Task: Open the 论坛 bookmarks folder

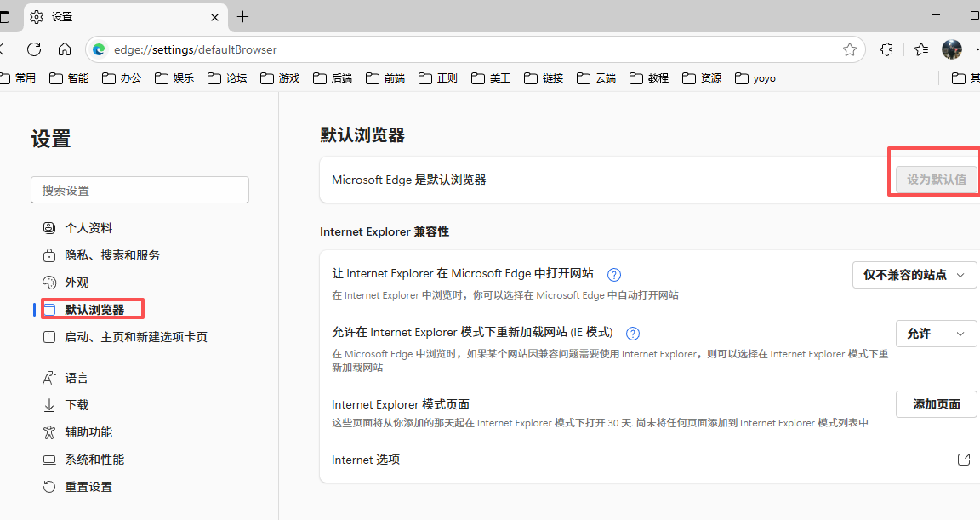Action: (x=227, y=78)
